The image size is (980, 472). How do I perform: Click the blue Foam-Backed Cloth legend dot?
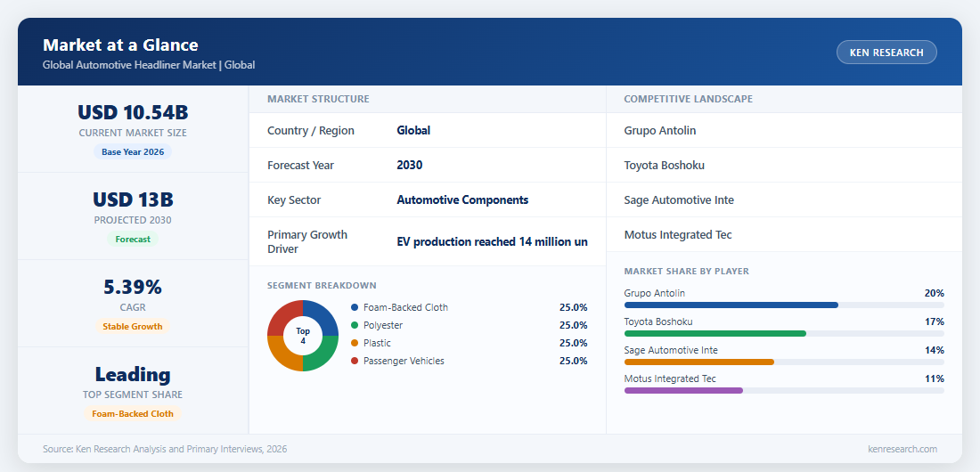[x=355, y=307]
